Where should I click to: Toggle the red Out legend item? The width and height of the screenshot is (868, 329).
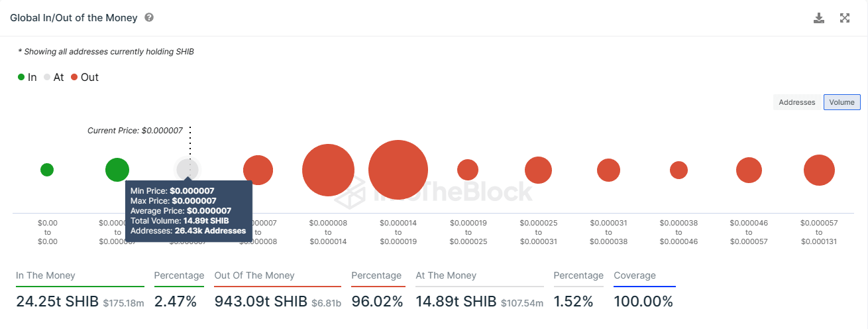[x=84, y=77]
